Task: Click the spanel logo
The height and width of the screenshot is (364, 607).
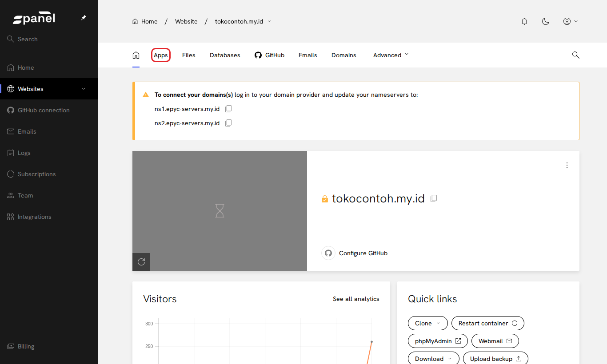Action: pyautogui.click(x=34, y=19)
